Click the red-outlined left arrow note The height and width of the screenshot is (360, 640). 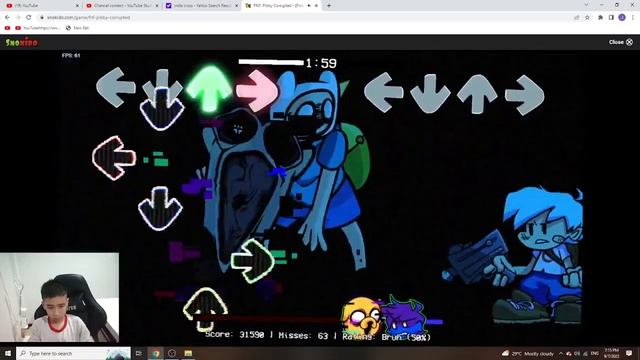114,158
